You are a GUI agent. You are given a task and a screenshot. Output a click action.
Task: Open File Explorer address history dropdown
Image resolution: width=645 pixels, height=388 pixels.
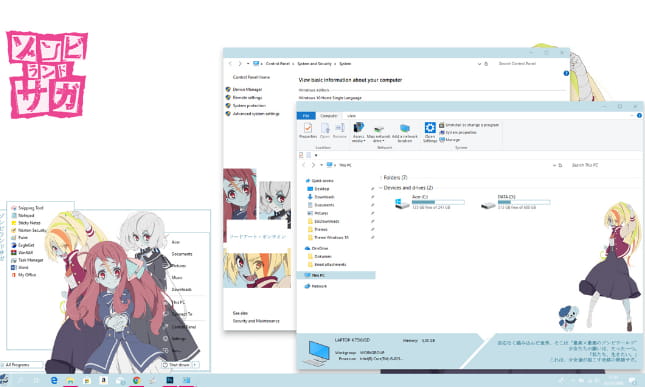[554, 165]
